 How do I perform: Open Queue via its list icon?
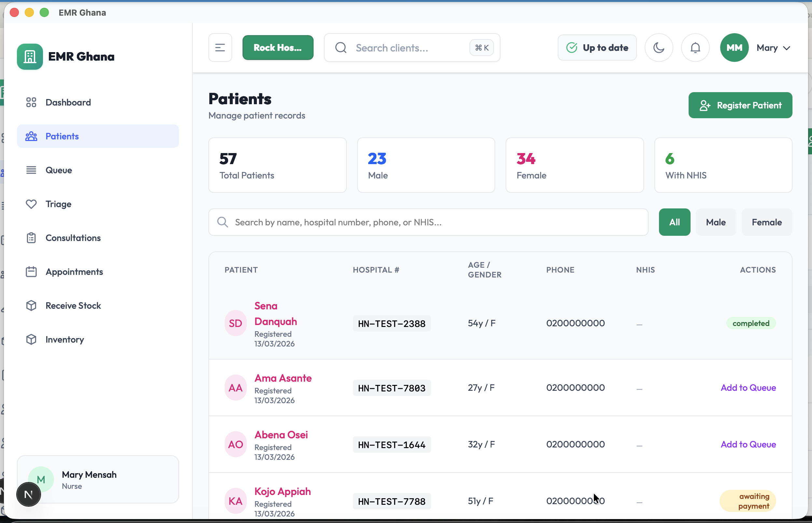pos(31,170)
